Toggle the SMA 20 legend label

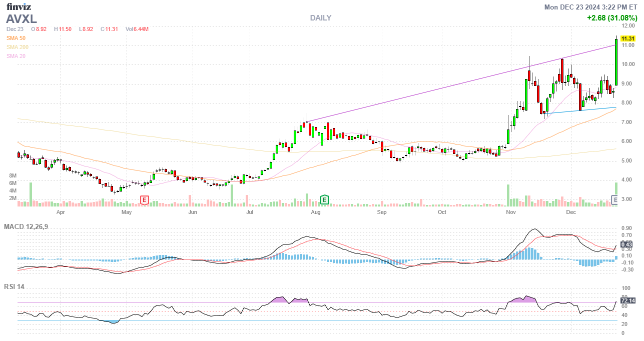16,56
